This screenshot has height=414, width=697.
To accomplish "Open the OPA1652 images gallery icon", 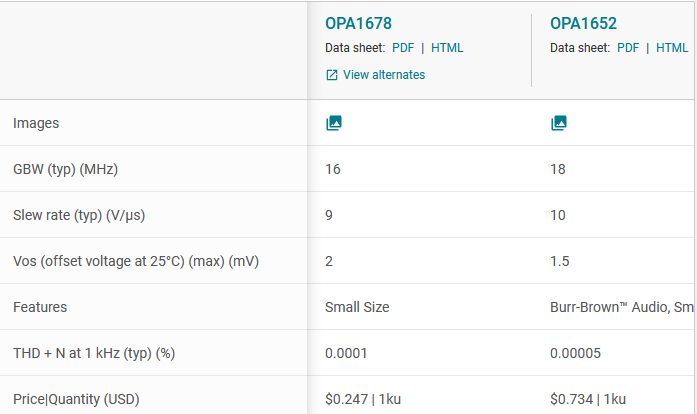I will (559, 123).
